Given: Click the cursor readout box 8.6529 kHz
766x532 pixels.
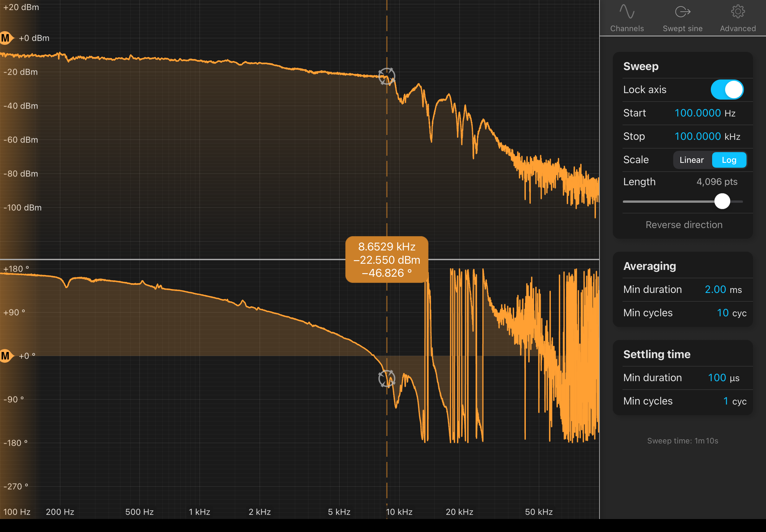Looking at the screenshot, I should (x=387, y=259).
